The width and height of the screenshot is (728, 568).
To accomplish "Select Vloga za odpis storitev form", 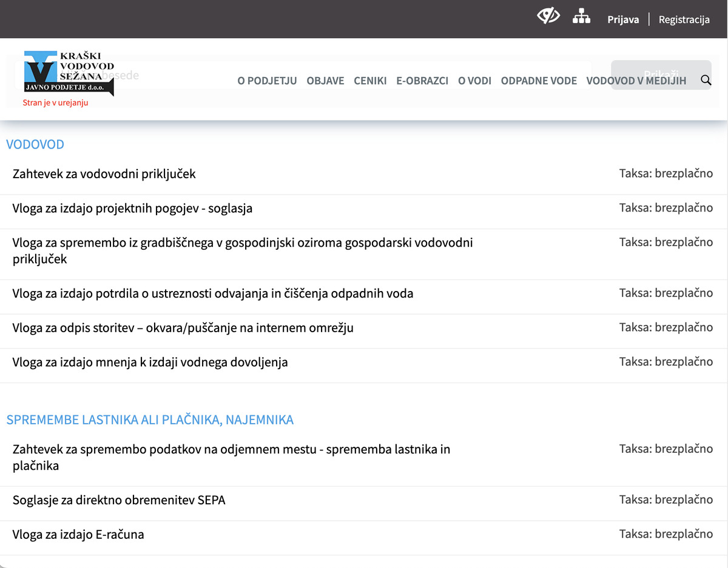I will pos(183,328).
